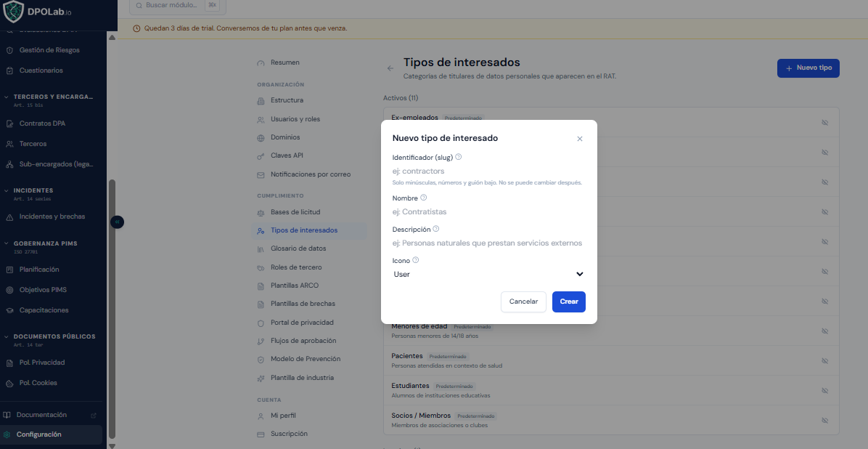The height and width of the screenshot is (449, 868).
Task: Click the Documentación external link icon
Action: tap(93, 415)
